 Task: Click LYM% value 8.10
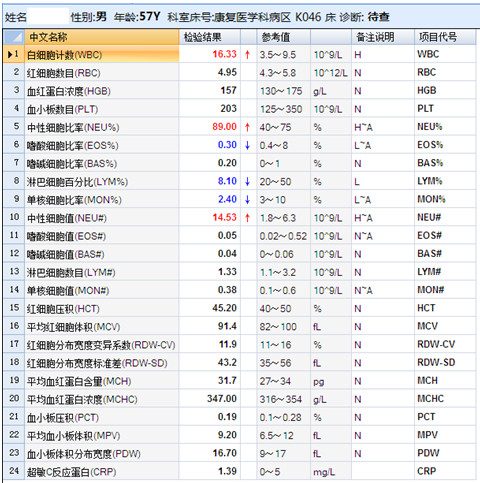click(227, 181)
